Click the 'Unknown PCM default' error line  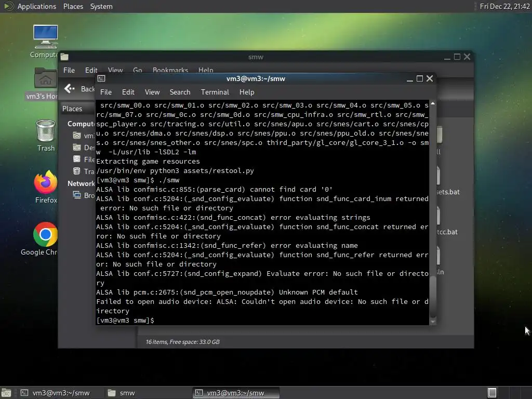227,292
